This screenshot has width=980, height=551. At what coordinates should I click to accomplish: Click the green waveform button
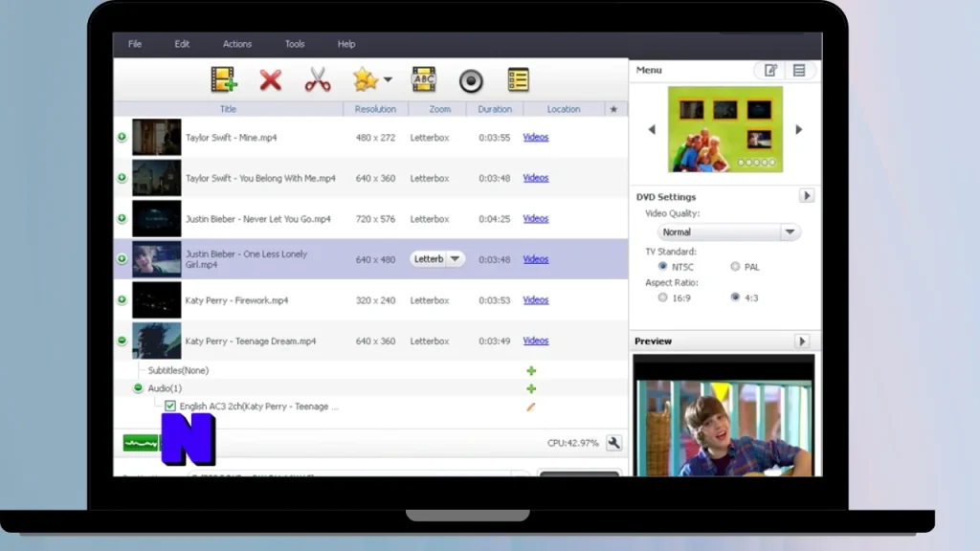point(141,443)
